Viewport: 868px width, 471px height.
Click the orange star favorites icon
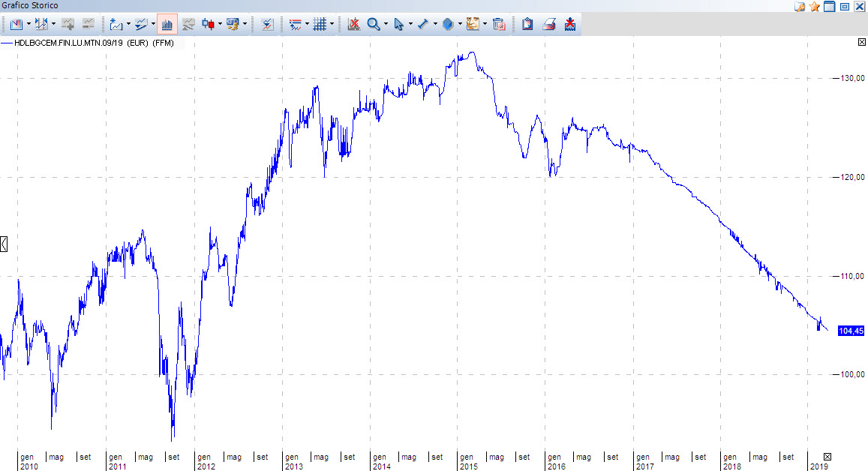[815, 7]
